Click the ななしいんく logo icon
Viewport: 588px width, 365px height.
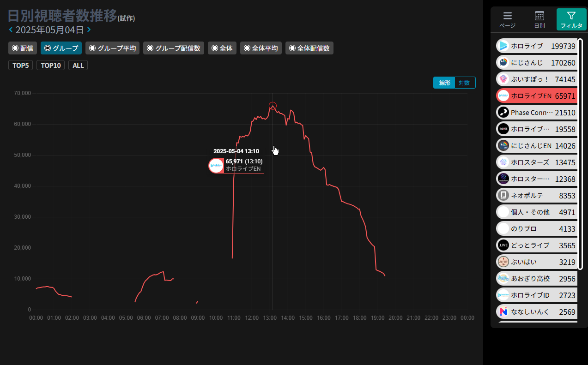coord(503,311)
